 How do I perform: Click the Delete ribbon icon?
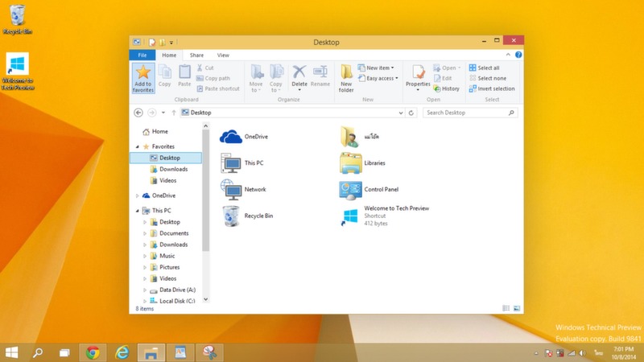[x=299, y=77]
